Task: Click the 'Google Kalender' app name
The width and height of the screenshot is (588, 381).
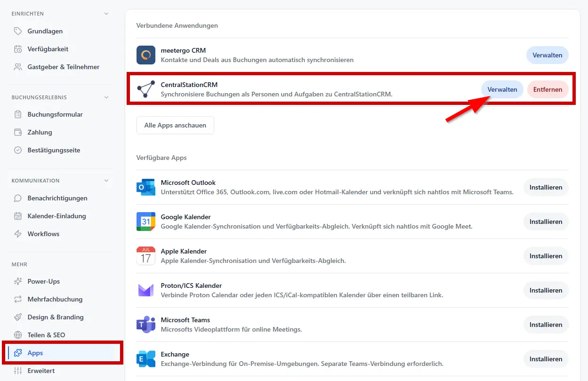Action: tap(186, 217)
